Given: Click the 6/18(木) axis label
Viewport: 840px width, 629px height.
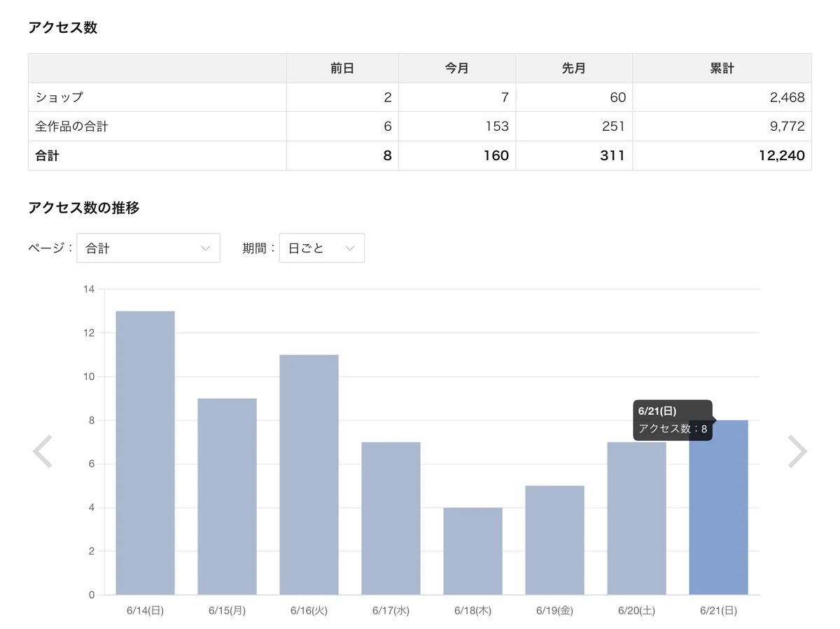Looking at the screenshot, I should point(472,611).
